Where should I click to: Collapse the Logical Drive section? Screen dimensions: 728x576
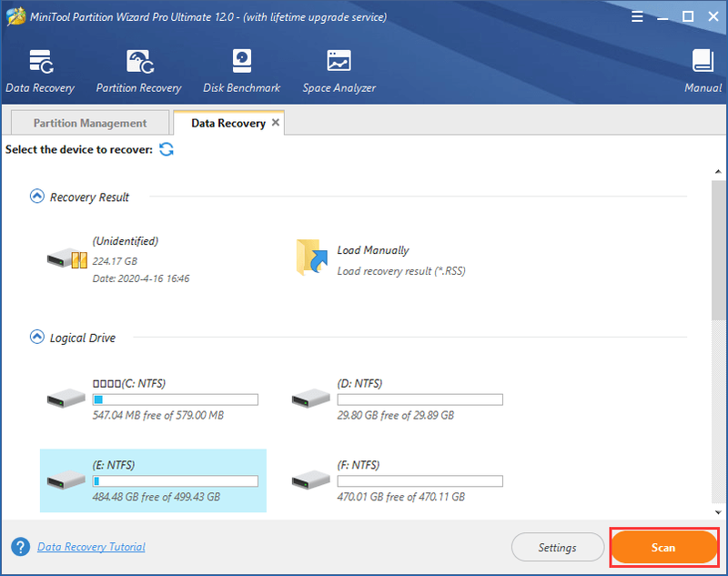pyautogui.click(x=37, y=337)
